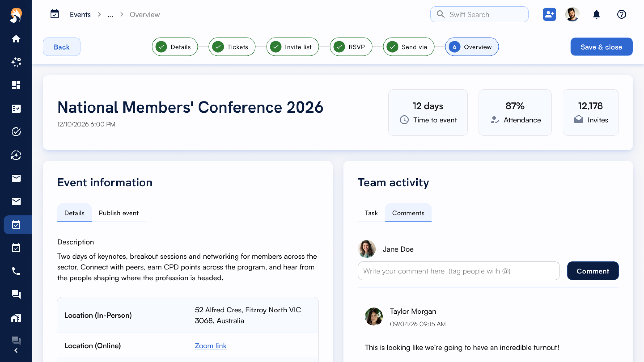Click the Back button
644x362 pixels.
click(61, 47)
